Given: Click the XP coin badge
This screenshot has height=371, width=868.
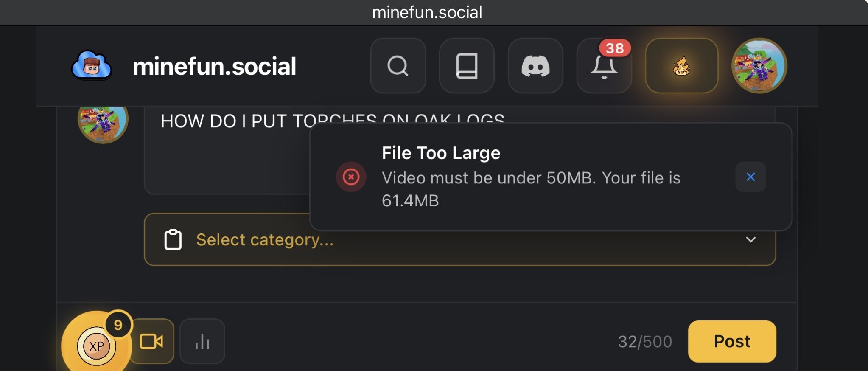Looking at the screenshot, I should click(x=96, y=346).
